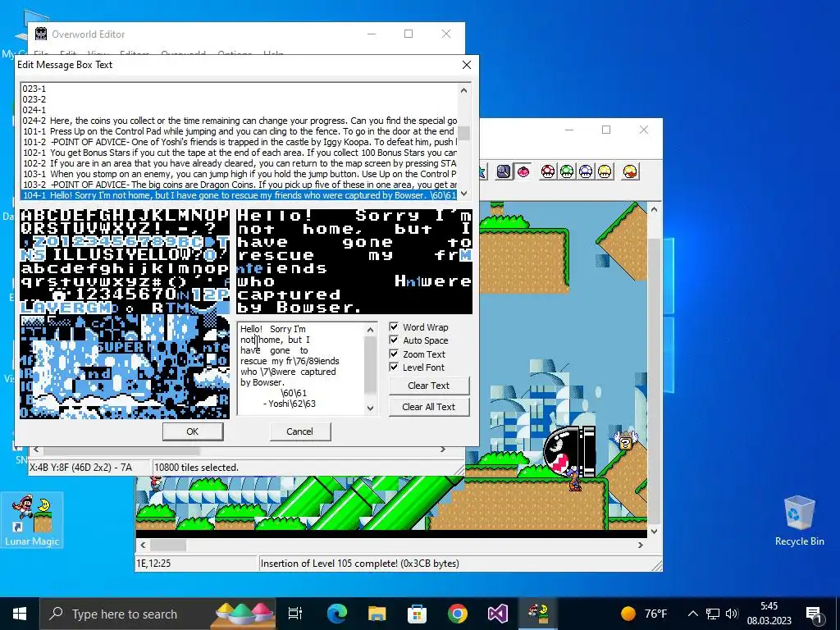This screenshot has width=840, height=630.
Task: Close the Edit Message Box Text dialog
Action: [x=467, y=65]
